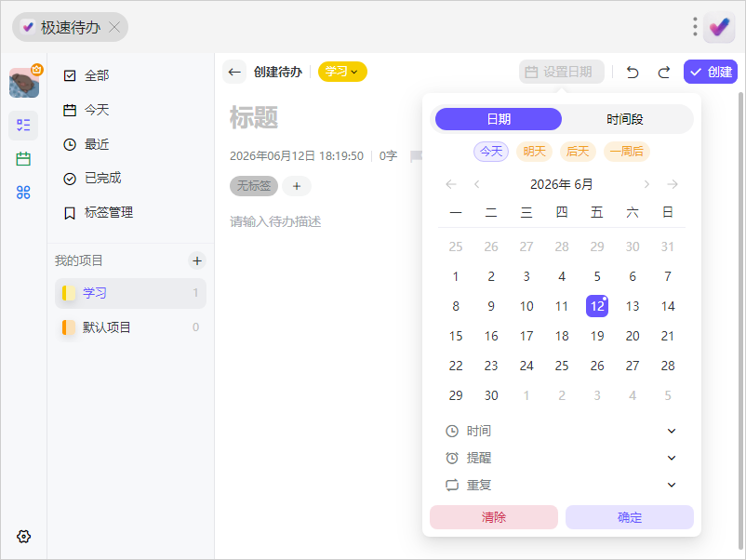746x560 pixels.
Task: Select June 1 in calendar
Action: click(x=456, y=276)
